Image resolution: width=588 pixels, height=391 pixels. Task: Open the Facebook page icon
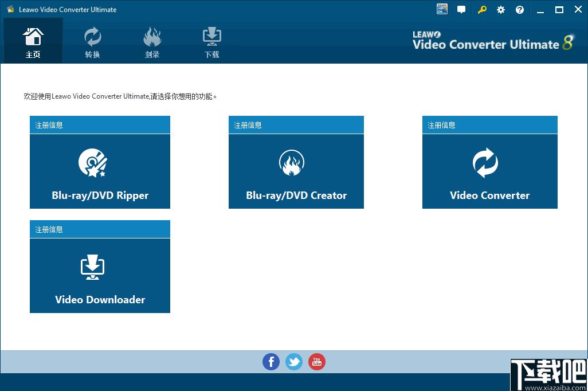click(271, 362)
